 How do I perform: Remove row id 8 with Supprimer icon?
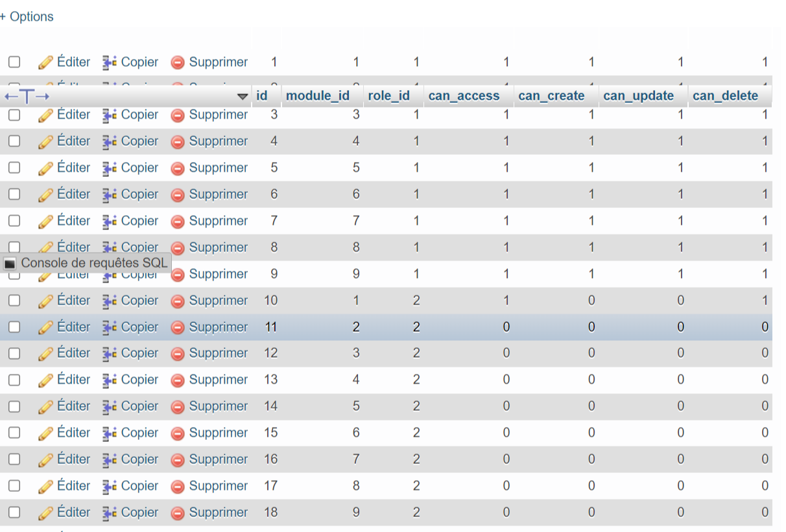(x=178, y=248)
